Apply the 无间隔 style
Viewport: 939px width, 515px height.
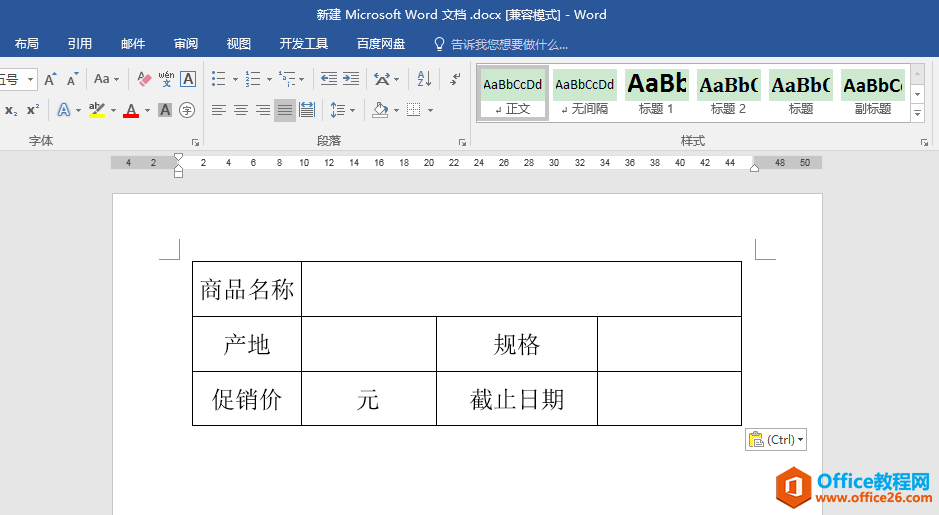(585, 93)
